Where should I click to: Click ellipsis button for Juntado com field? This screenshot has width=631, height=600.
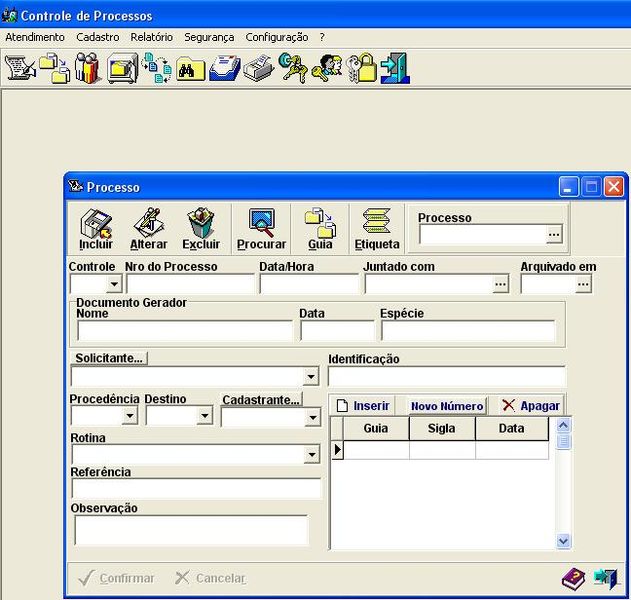pos(500,284)
